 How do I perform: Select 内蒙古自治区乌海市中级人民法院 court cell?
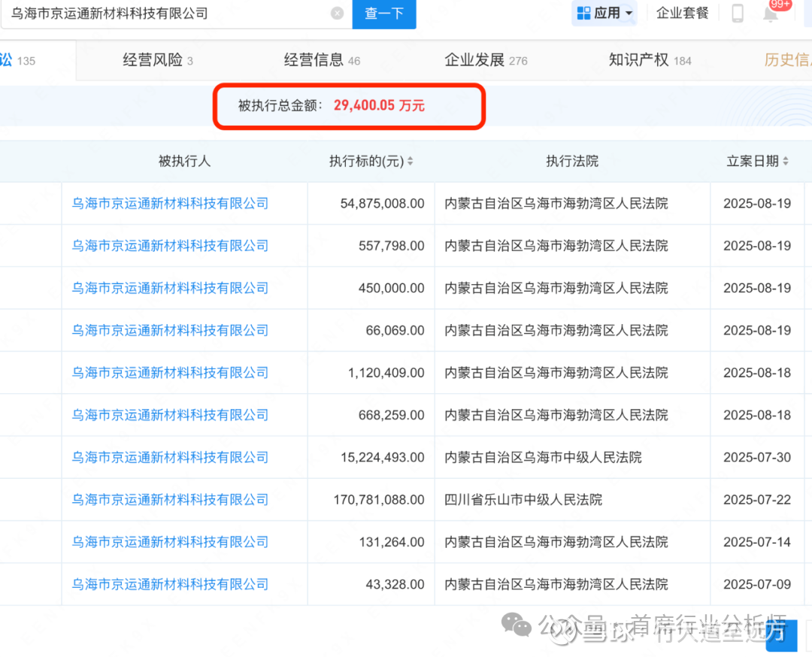[543, 458]
